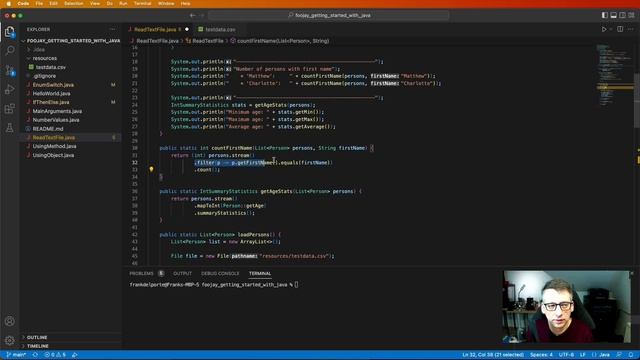640x360 pixels.
Task: Click countFirstName method breadcrumb
Action: point(282,41)
